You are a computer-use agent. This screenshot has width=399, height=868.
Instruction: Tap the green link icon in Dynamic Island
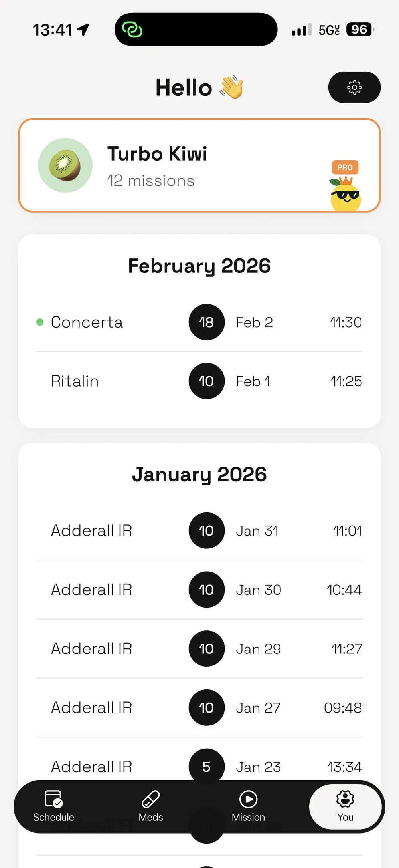click(x=132, y=30)
